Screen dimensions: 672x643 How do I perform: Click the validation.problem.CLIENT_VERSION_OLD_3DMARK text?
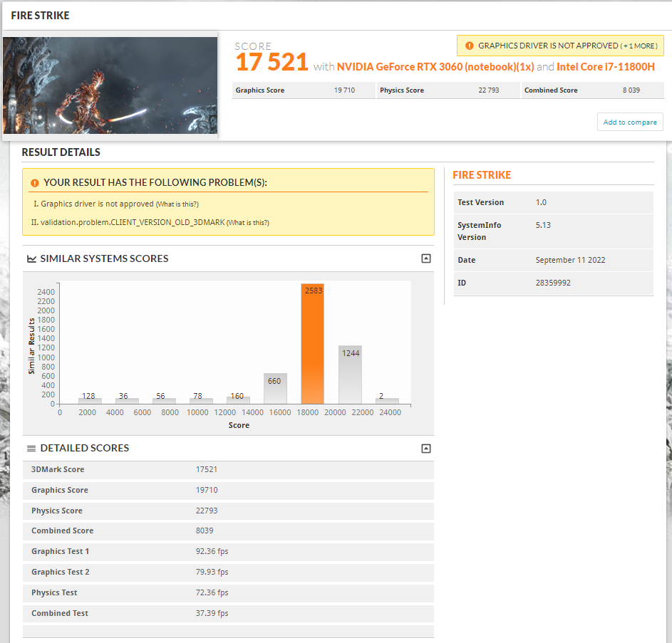tap(133, 223)
